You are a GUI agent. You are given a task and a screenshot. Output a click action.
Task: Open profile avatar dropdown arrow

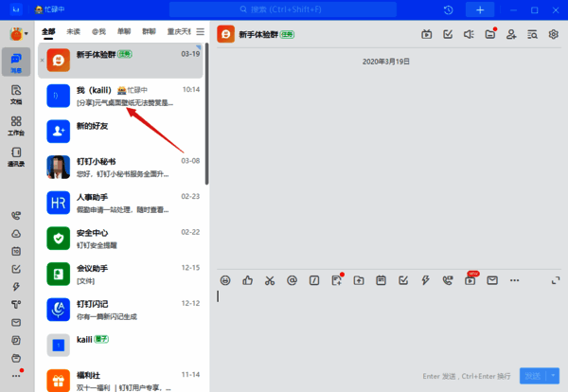27,34
